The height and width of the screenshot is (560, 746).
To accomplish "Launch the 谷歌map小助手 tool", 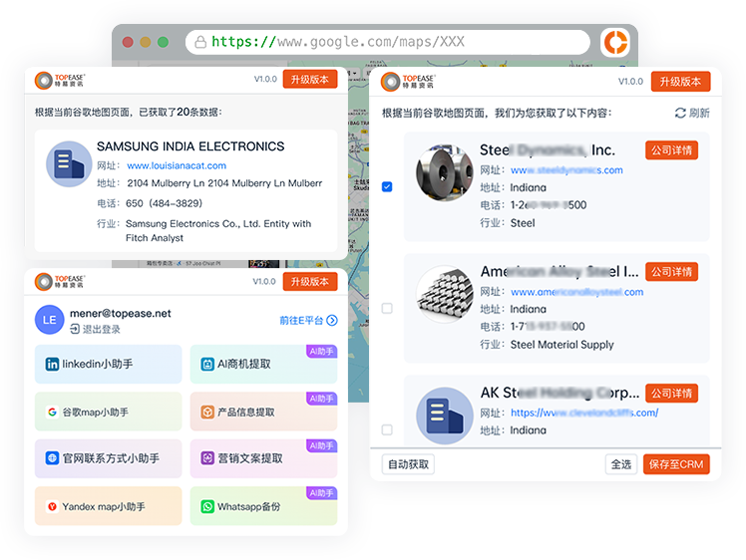I will coord(109,412).
